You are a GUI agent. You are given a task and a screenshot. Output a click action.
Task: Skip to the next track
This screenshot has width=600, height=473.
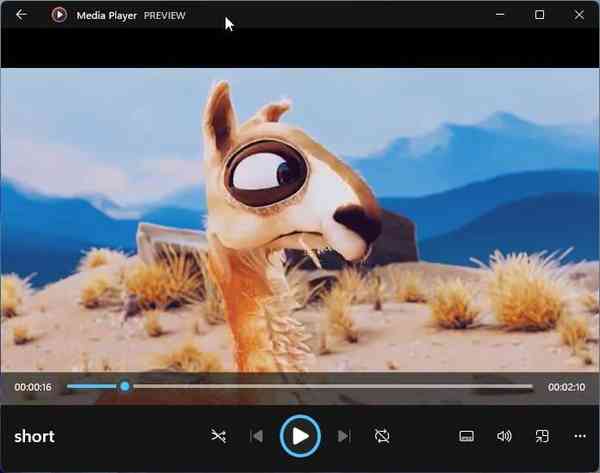tap(344, 436)
